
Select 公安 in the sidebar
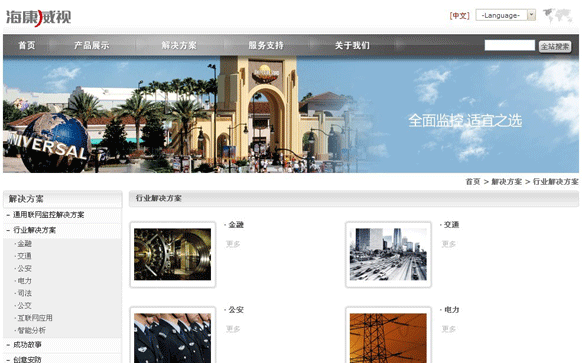click(24, 268)
